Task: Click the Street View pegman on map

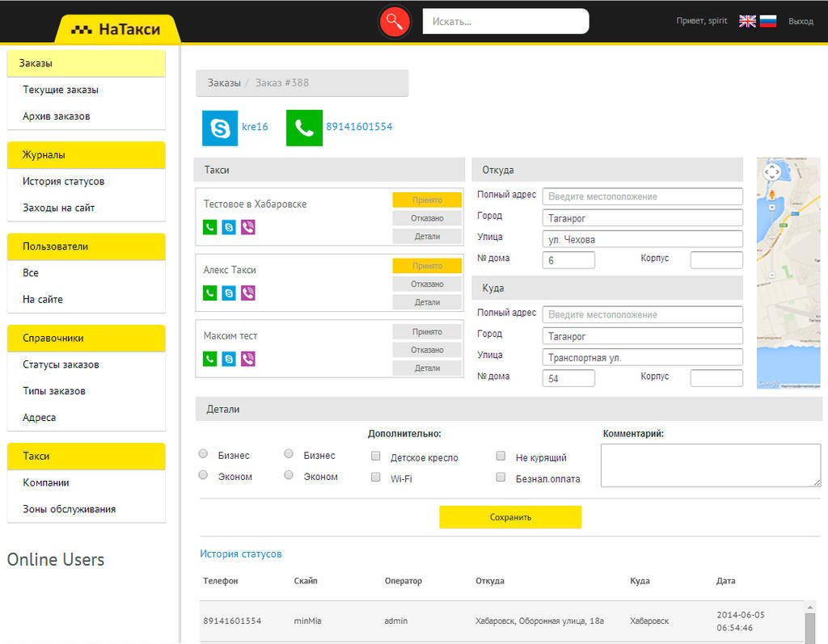Action: coord(772,194)
